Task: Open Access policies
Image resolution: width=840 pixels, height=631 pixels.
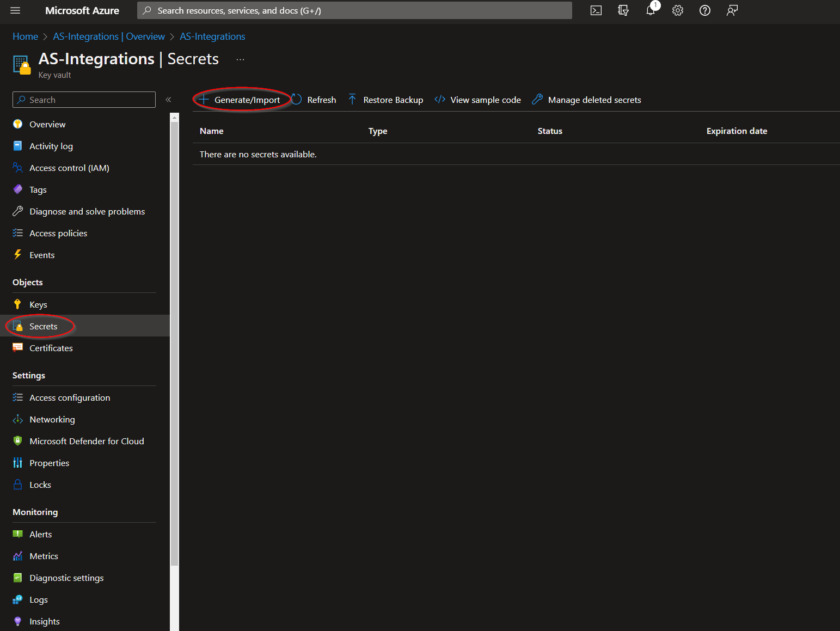Action: [x=58, y=233]
